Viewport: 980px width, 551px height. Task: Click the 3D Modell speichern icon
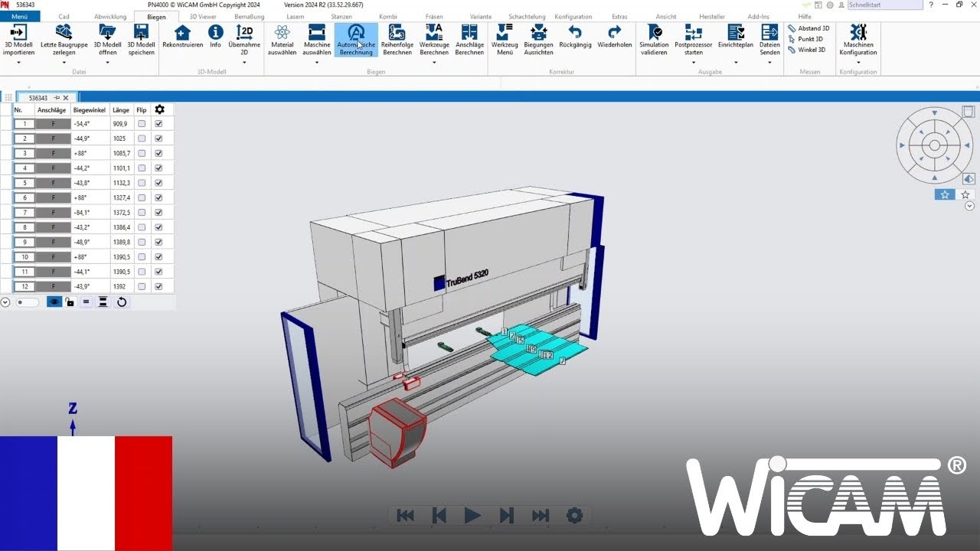coord(141,32)
